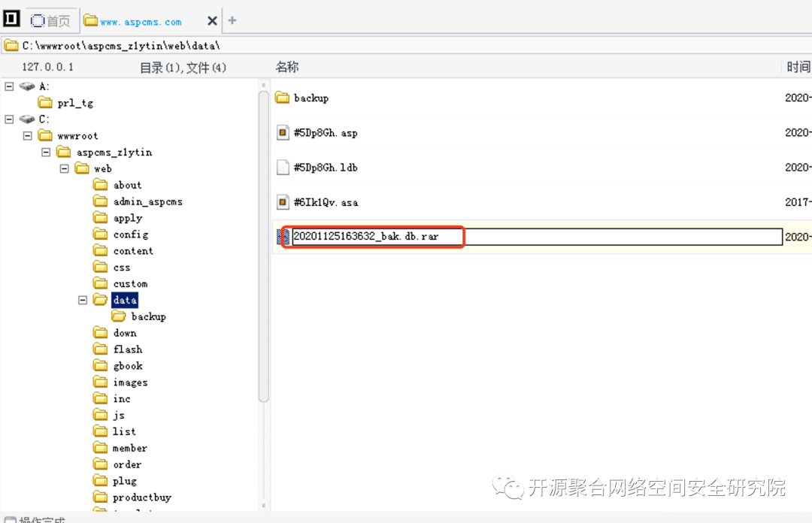This screenshot has width=812, height=523.
Task: Collapse the aspcms_zlytin tree node
Action: [46, 153]
